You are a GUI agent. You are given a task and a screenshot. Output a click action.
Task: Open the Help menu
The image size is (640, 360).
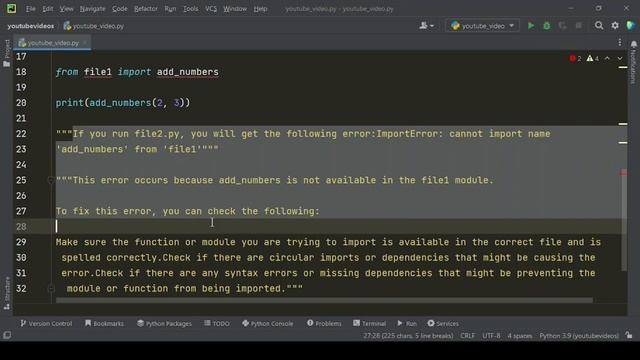[x=260, y=9]
